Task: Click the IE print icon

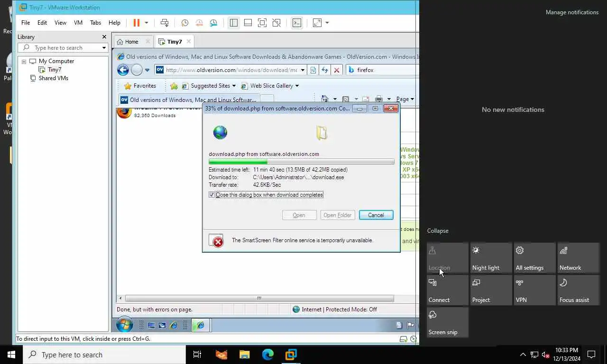Action: 378,99
